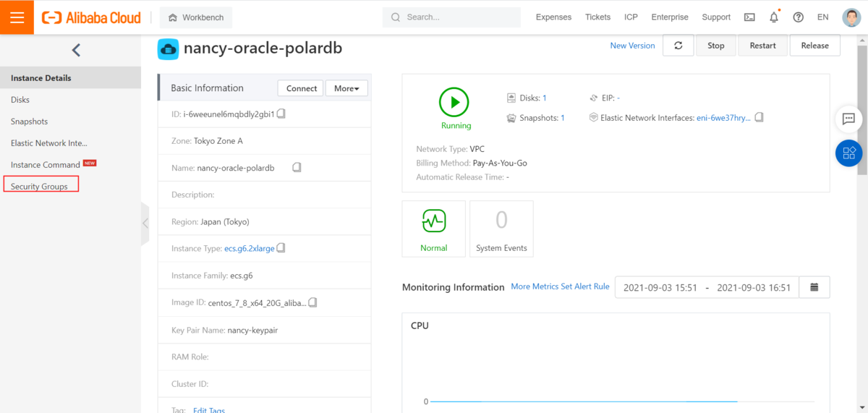The width and height of the screenshot is (868, 413).
Task: Go back with the left chevron arrow
Action: click(x=76, y=50)
